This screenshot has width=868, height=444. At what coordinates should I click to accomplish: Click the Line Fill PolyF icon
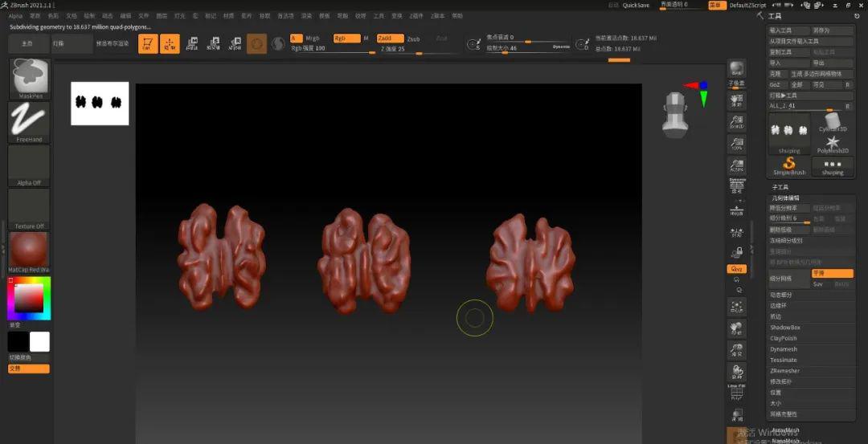[x=737, y=392]
